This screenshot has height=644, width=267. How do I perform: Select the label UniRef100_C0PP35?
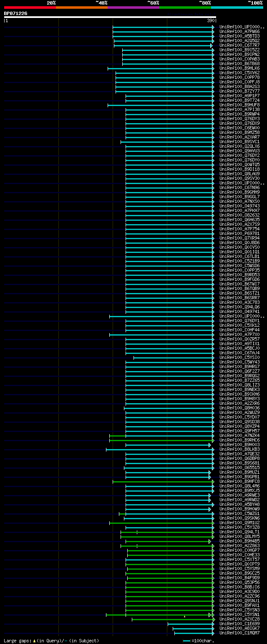point(239,270)
